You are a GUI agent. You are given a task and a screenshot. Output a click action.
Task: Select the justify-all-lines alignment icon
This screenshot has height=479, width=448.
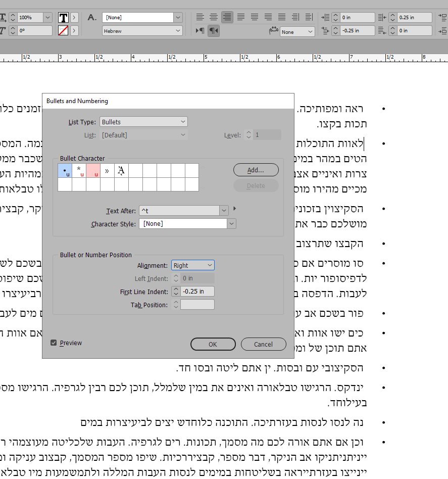(281, 17)
